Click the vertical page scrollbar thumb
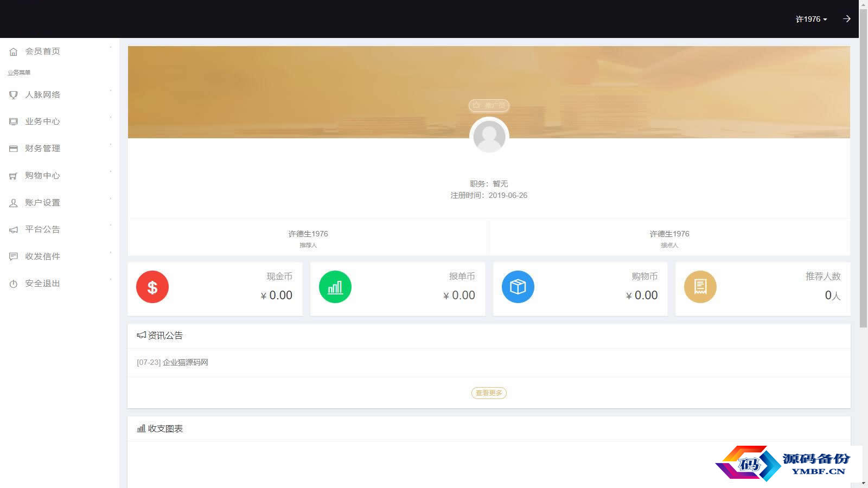 click(863, 169)
